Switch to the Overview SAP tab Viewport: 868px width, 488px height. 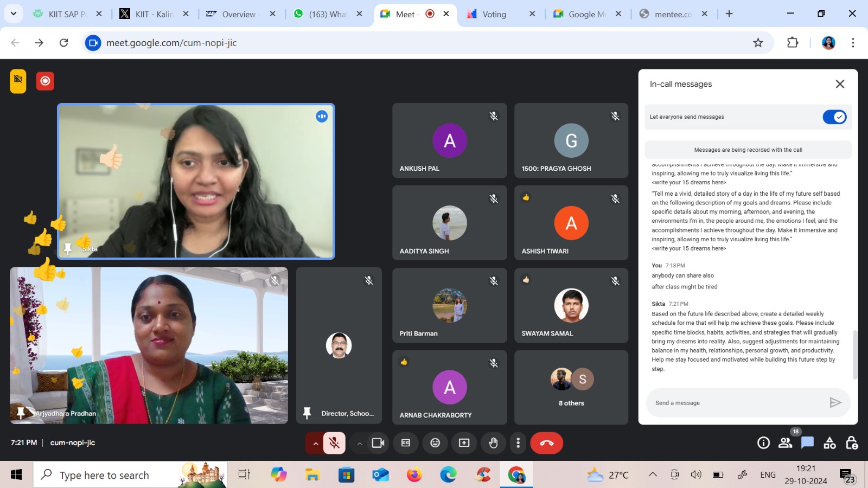[x=239, y=14]
